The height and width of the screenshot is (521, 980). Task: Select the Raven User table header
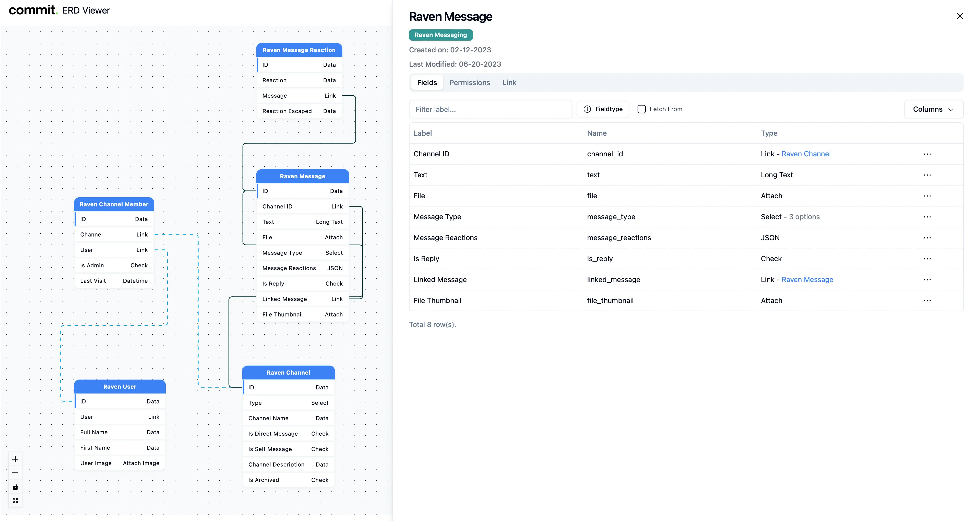(x=119, y=387)
